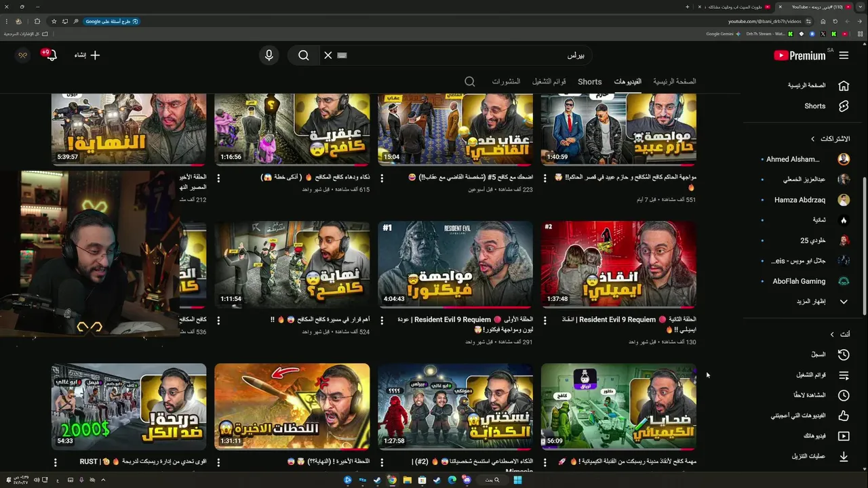Open Shorts in the sidebar

tap(816, 106)
